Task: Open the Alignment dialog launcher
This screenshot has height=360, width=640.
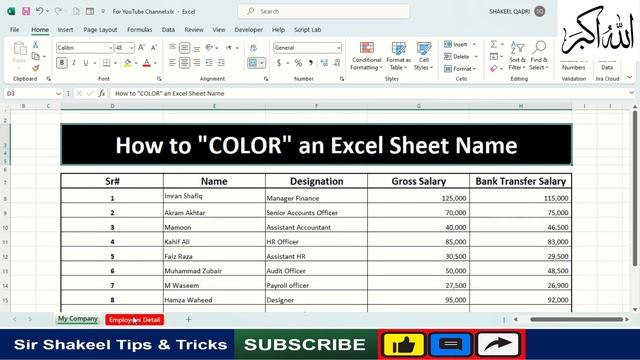Action: pyautogui.click(x=266, y=79)
